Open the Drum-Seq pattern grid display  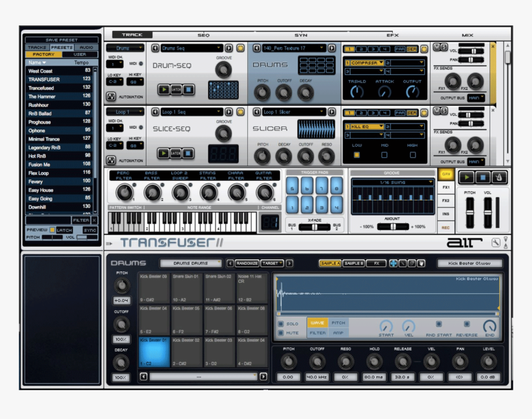point(223,90)
